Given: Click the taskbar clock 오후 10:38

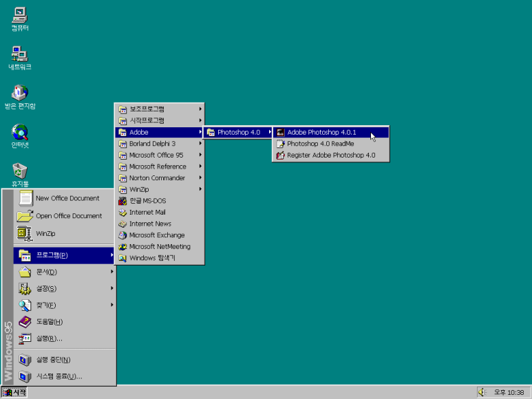Looking at the screenshot, I should tap(509, 393).
